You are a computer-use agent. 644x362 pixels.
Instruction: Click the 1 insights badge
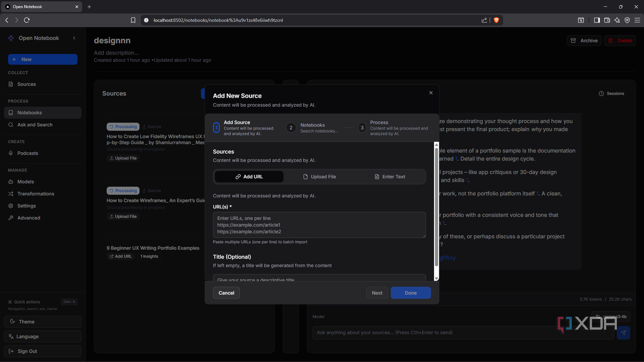point(149,256)
